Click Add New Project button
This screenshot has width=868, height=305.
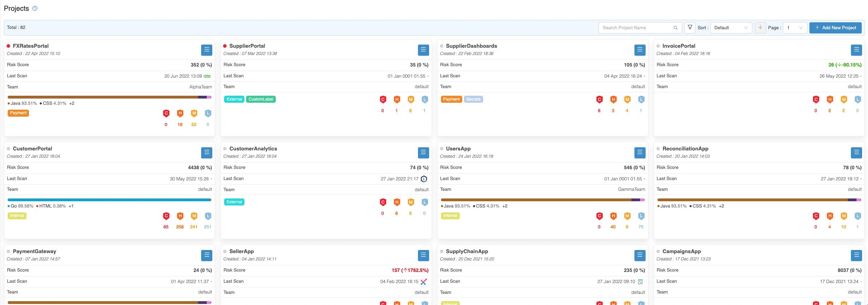point(835,28)
